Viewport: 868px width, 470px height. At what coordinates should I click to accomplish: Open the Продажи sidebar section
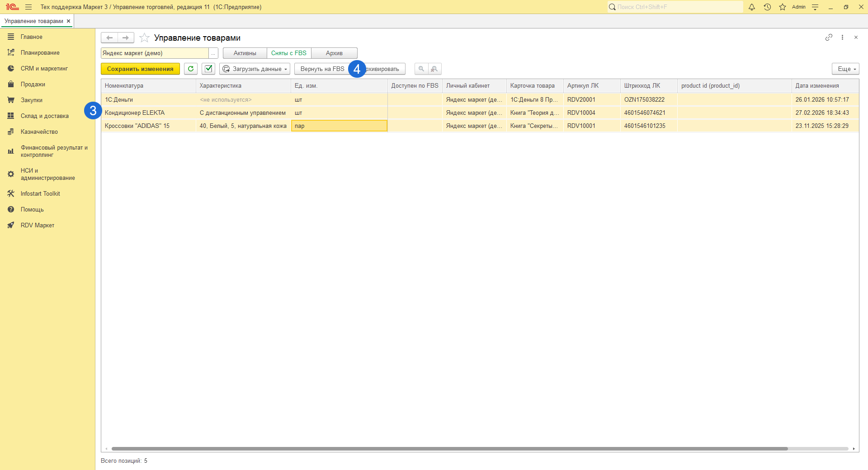(x=33, y=84)
